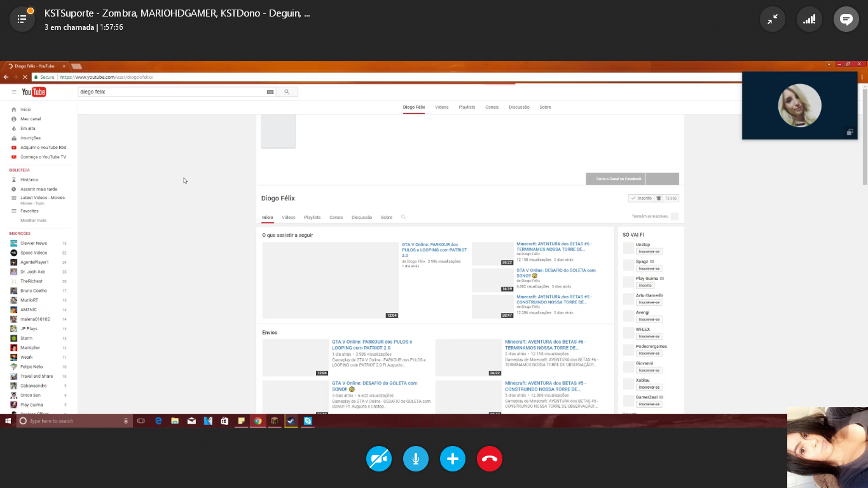Click the Windows Start button
This screenshot has height=488, width=868.
(x=8, y=421)
